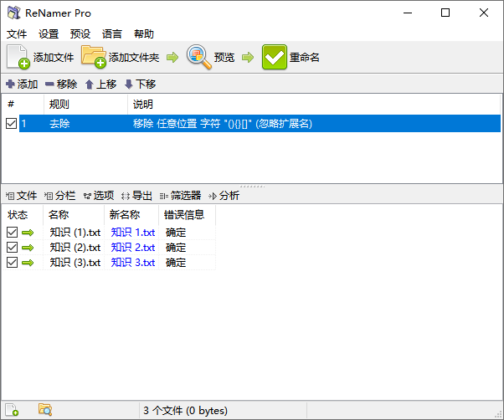
Task: Click new name 知识 1.txt
Action: point(133,232)
